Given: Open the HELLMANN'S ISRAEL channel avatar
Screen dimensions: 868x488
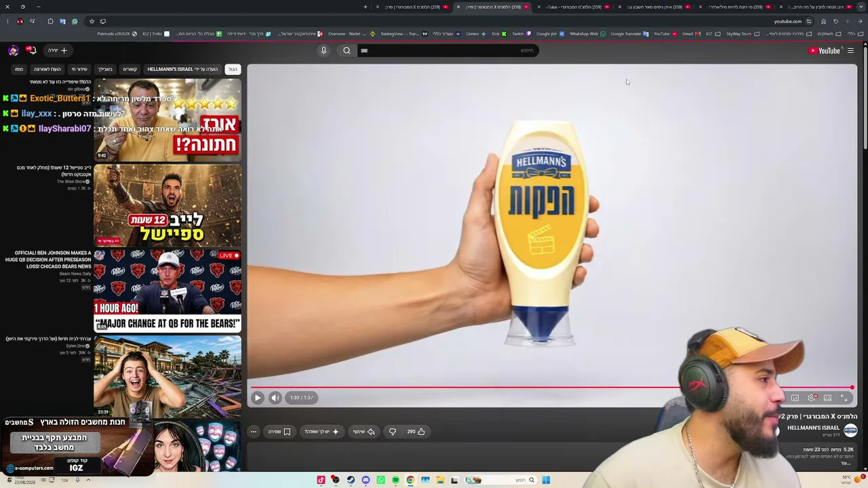Looking at the screenshot, I should (850, 430).
